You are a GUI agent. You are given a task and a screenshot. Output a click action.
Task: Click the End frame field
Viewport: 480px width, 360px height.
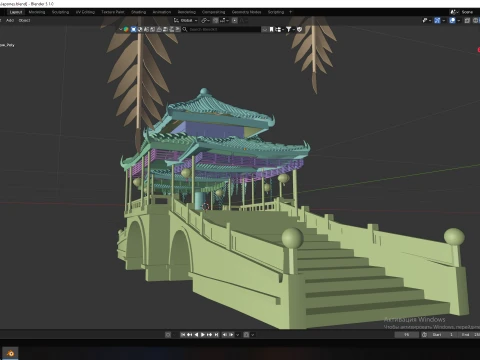(x=470, y=335)
